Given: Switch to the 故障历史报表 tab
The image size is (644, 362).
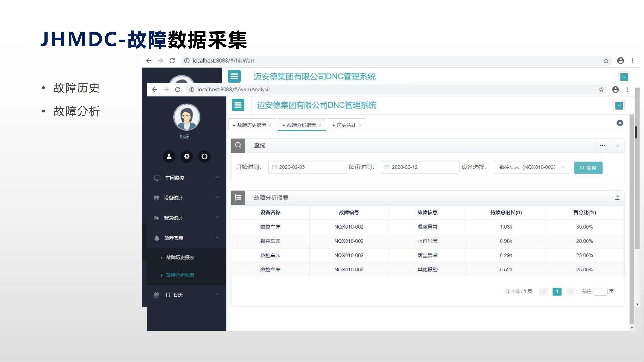Looking at the screenshot, I should click(251, 125).
